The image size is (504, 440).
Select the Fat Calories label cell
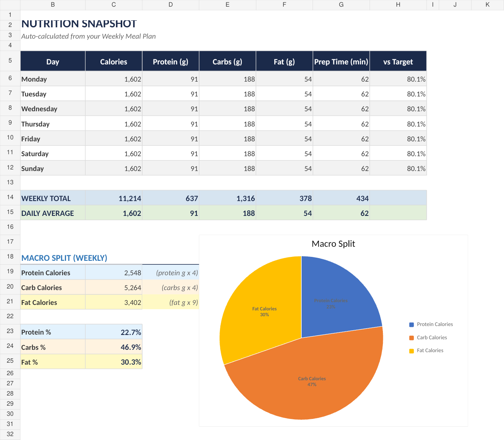53,302
